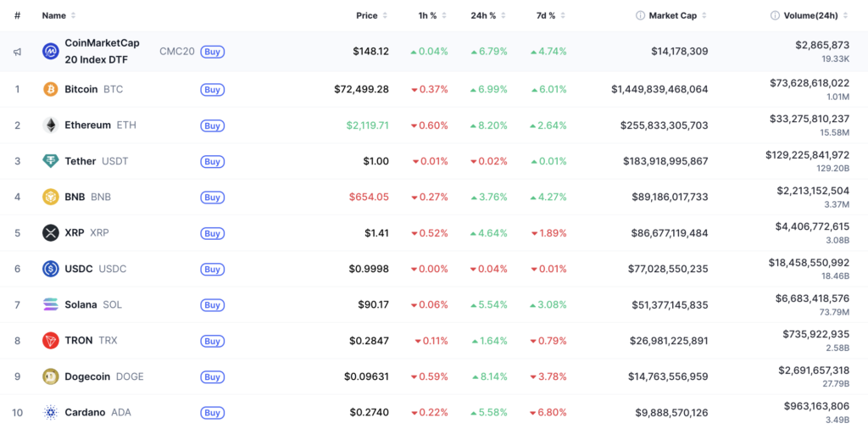This screenshot has height=429, width=868.
Task: Open the Dogecoin DOGE name link
Action: click(104, 376)
